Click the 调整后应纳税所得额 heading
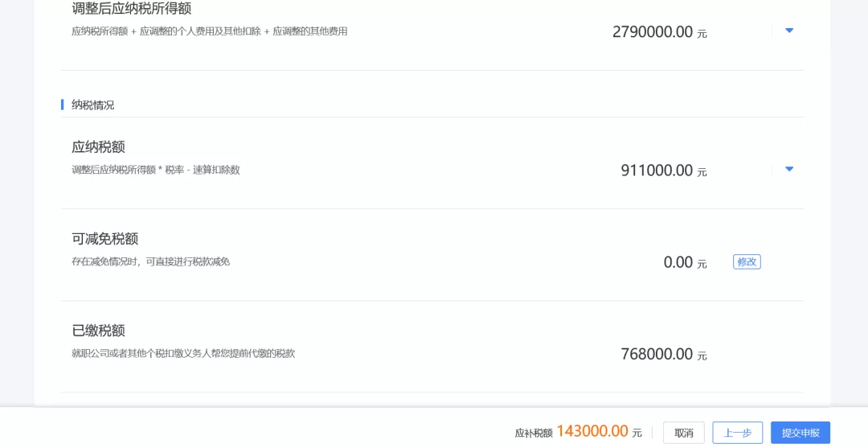Screen dimensions: 868x448 (131, 9)
